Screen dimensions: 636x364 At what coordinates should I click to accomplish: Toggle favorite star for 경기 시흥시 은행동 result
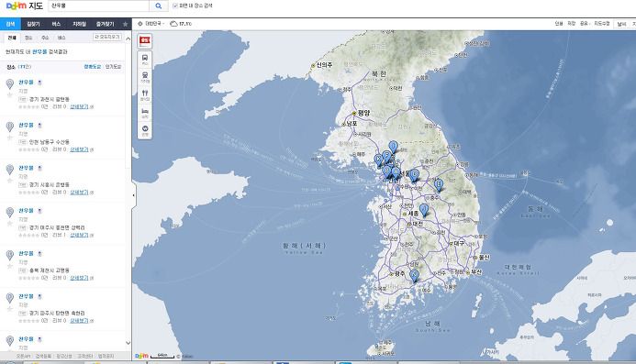coord(10,181)
